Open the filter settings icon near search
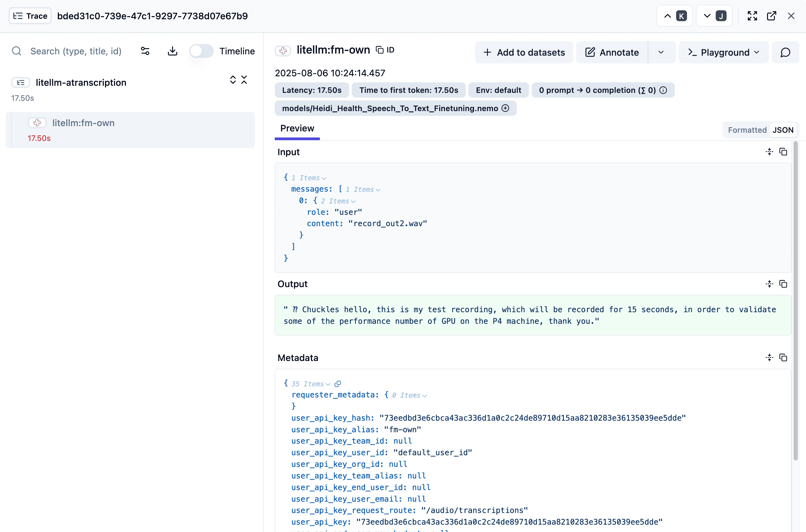This screenshot has width=806, height=532. (145, 51)
